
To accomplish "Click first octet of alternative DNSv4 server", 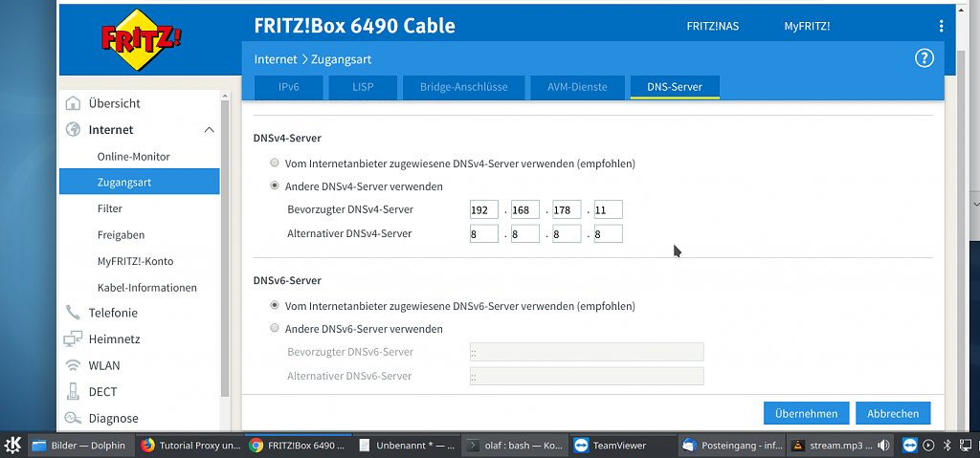I will (x=483, y=233).
